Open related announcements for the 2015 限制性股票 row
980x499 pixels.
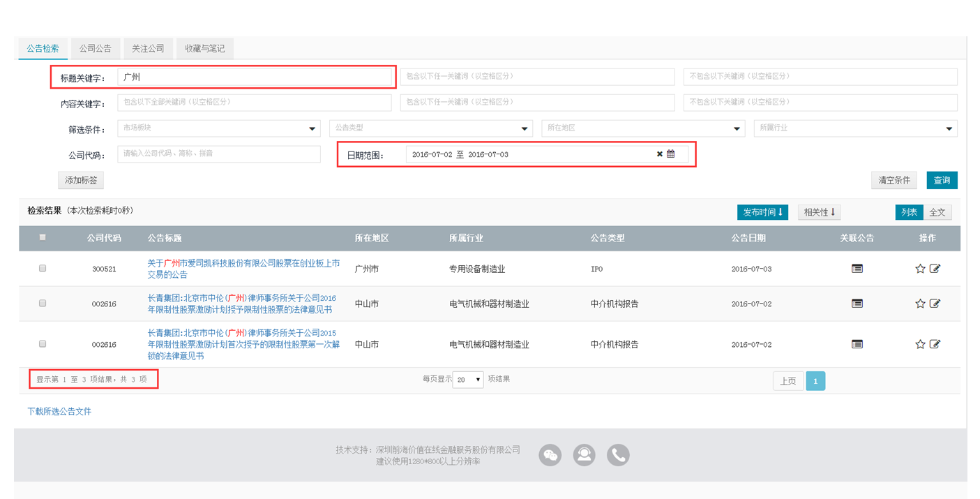click(857, 344)
